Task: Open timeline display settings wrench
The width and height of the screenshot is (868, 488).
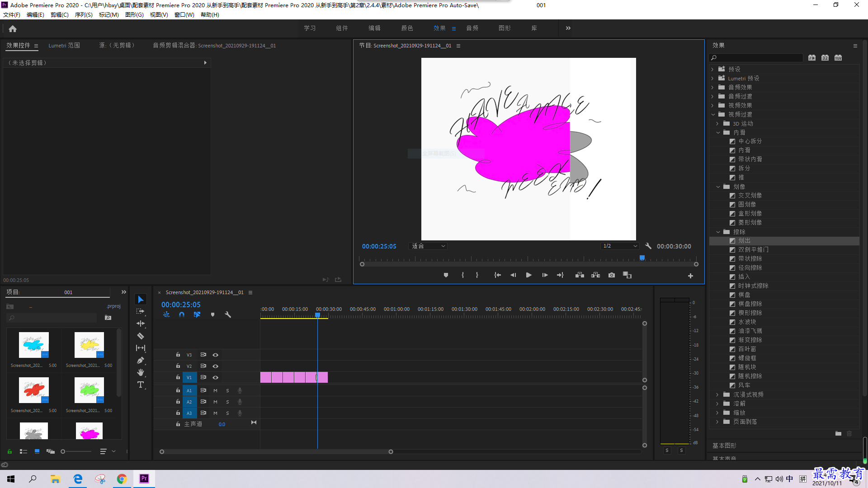Action: (228, 314)
